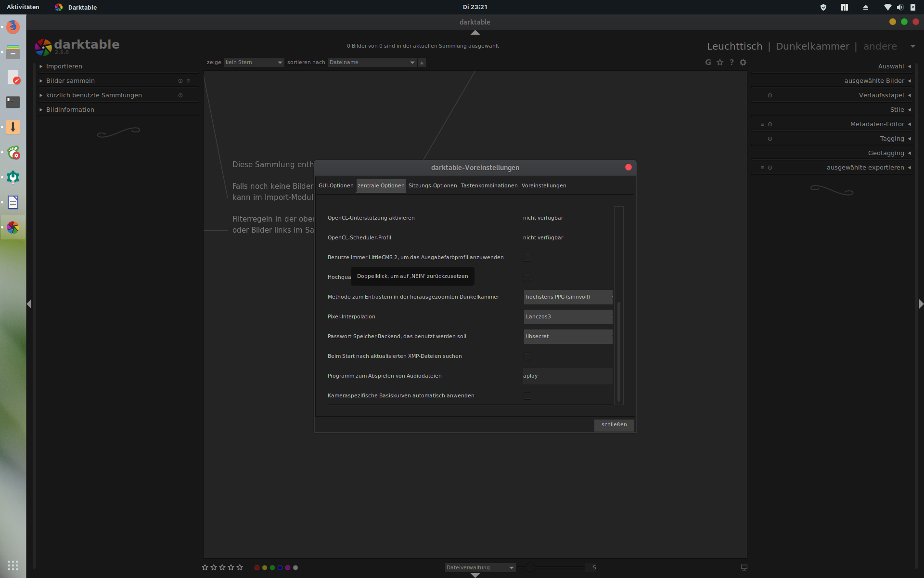Open the libsecret password backend dropdown
The width and height of the screenshot is (924, 578).
point(568,337)
